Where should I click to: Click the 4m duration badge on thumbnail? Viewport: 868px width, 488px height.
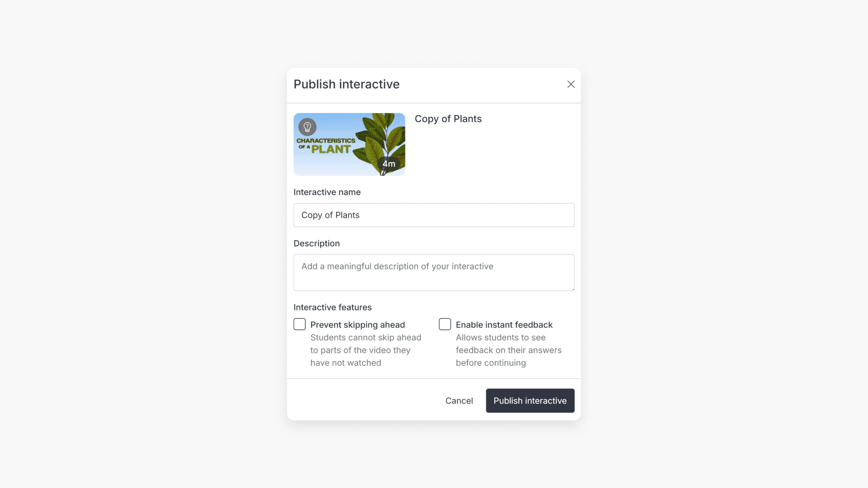pyautogui.click(x=389, y=164)
